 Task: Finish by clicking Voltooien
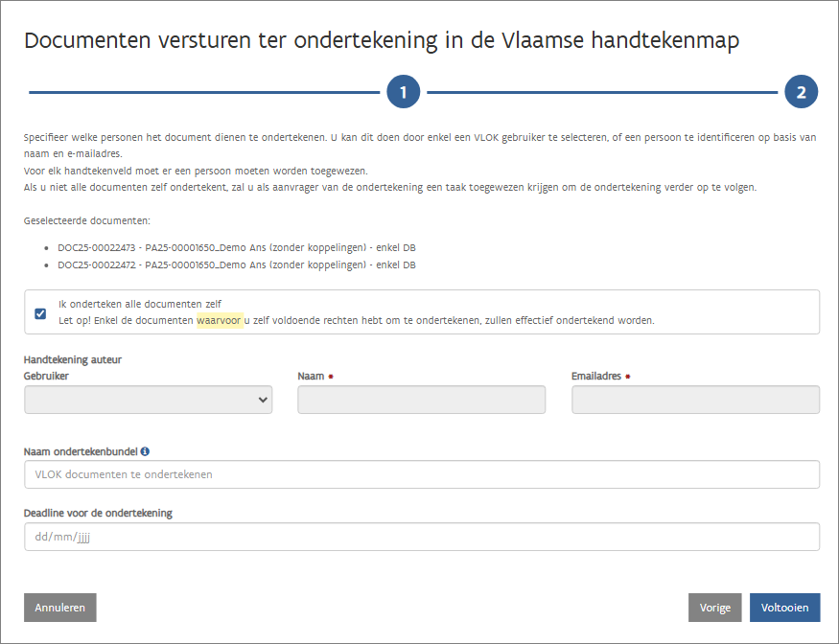pos(784,608)
